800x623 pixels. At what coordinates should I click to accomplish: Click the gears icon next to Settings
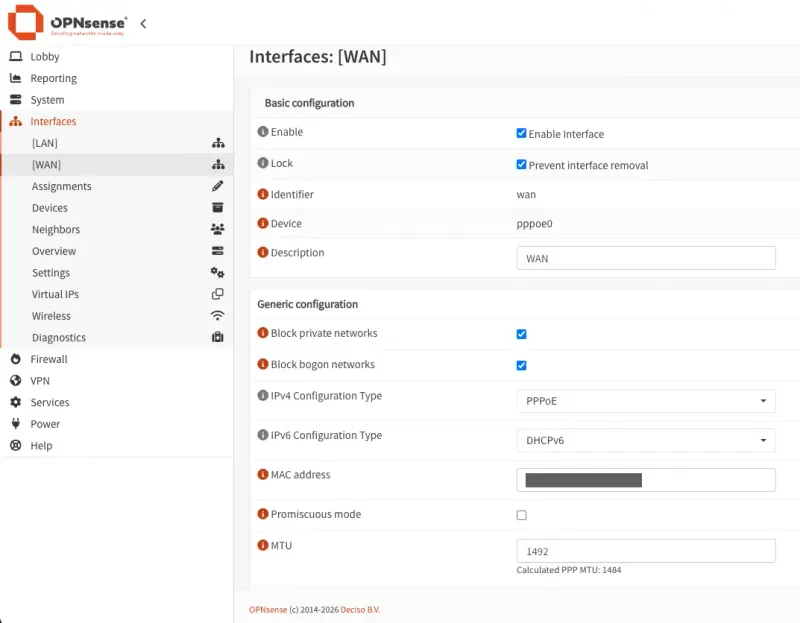(219, 272)
